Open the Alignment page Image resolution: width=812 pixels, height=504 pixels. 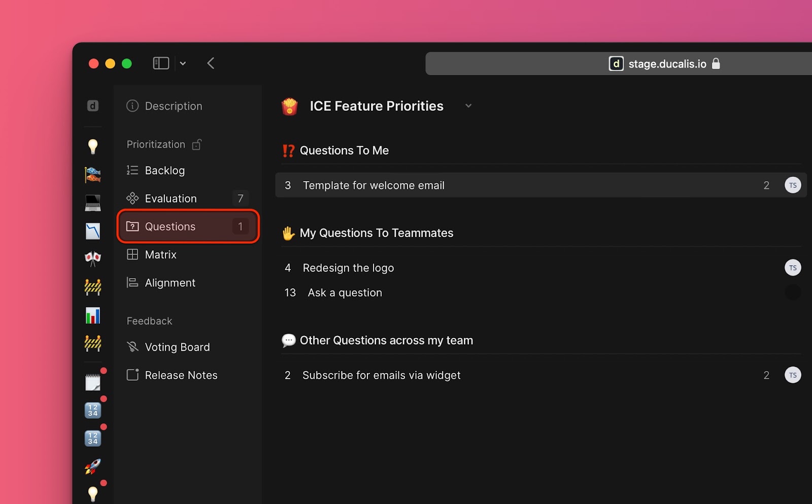(x=170, y=283)
